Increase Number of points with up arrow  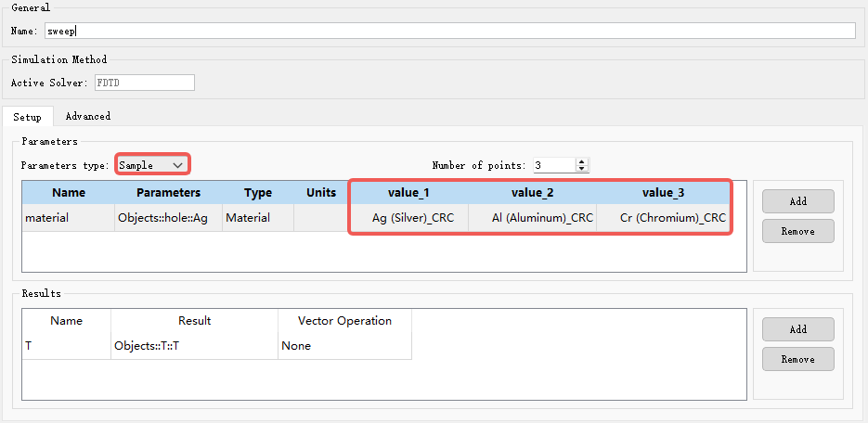[x=582, y=161]
